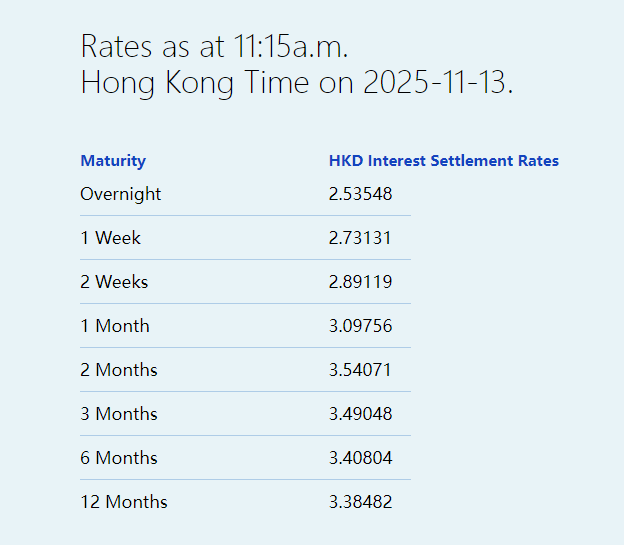Click the 2 Months rate 3.54071
The image size is (624, 545).
pos(360,370)
